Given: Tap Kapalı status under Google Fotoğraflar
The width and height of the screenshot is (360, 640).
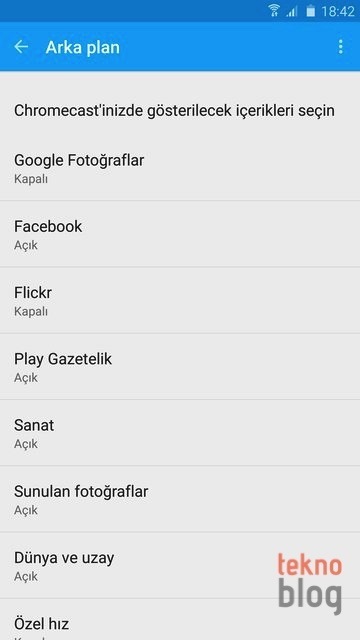Looking at the screenshot, I should (31, 179).
